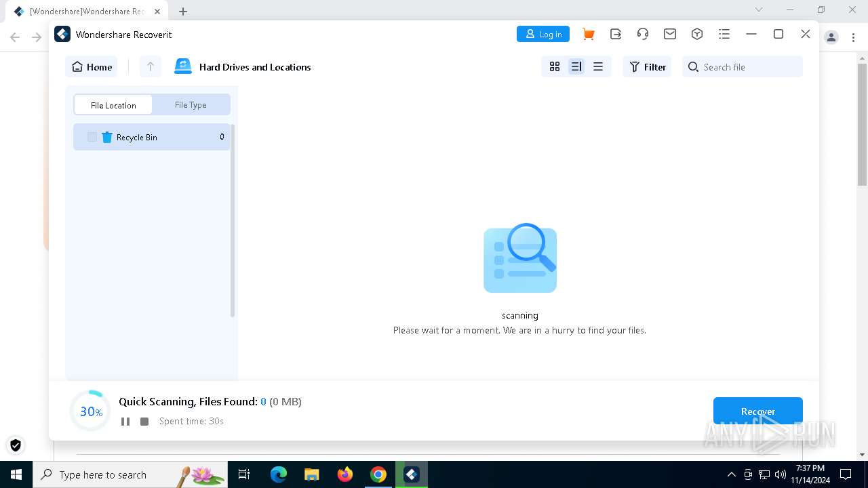
Task: Click the browser page vertical scrollbar
Action: [862, 125]
